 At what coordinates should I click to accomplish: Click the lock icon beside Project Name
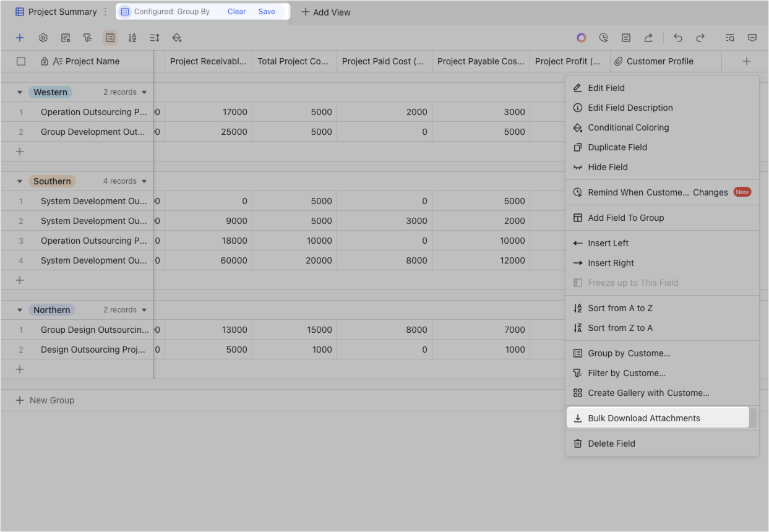[x=45, y=61]
